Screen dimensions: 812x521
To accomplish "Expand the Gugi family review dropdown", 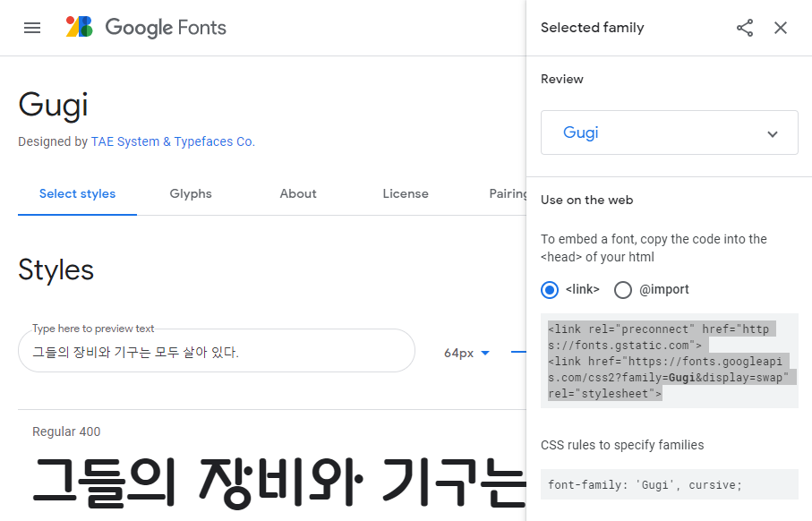I will pos(669,132).
